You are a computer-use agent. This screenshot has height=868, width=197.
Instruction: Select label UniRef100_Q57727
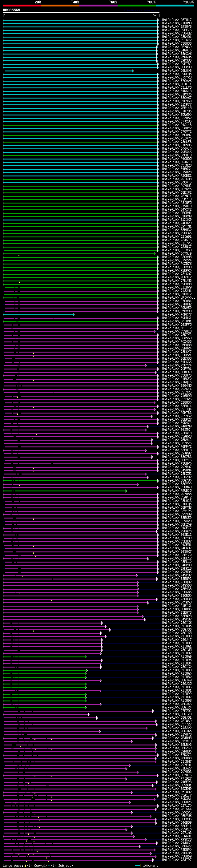(x=177, y=725)
